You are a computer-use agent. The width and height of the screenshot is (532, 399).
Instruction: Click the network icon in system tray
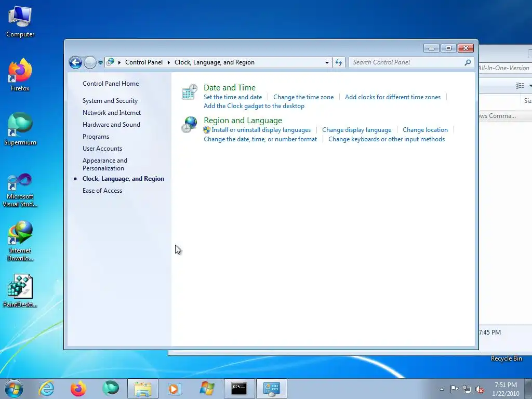467,389
